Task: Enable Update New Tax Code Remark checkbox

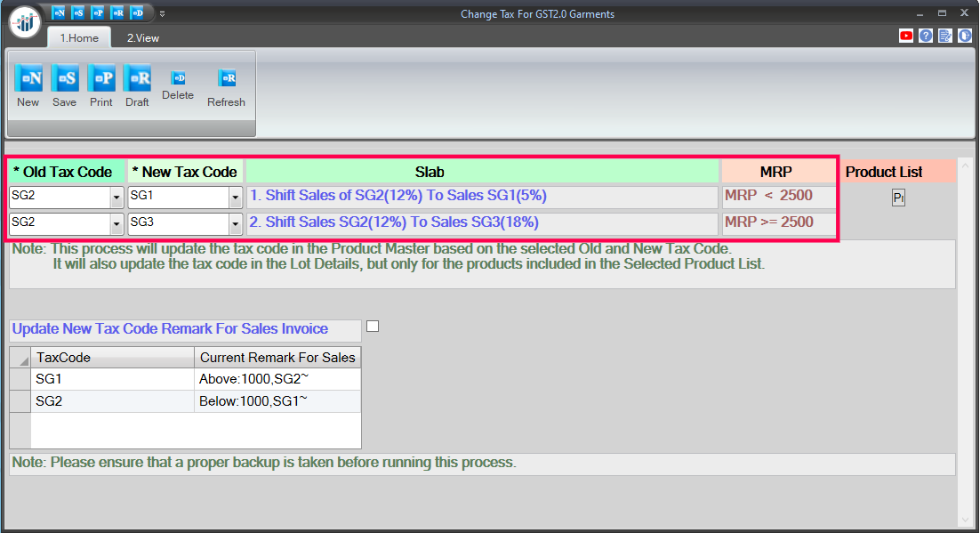Action: pyautogui.click(x=373, y=327)
